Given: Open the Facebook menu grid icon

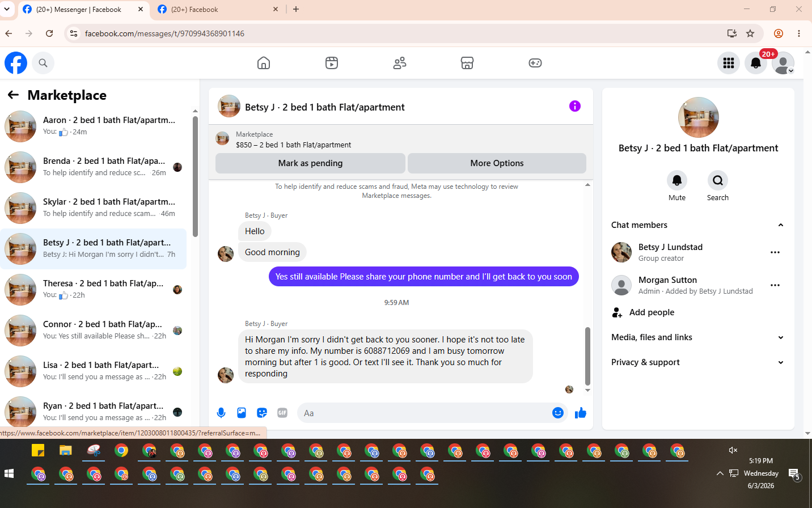Looking at the screenshot, I should point(729,63).
